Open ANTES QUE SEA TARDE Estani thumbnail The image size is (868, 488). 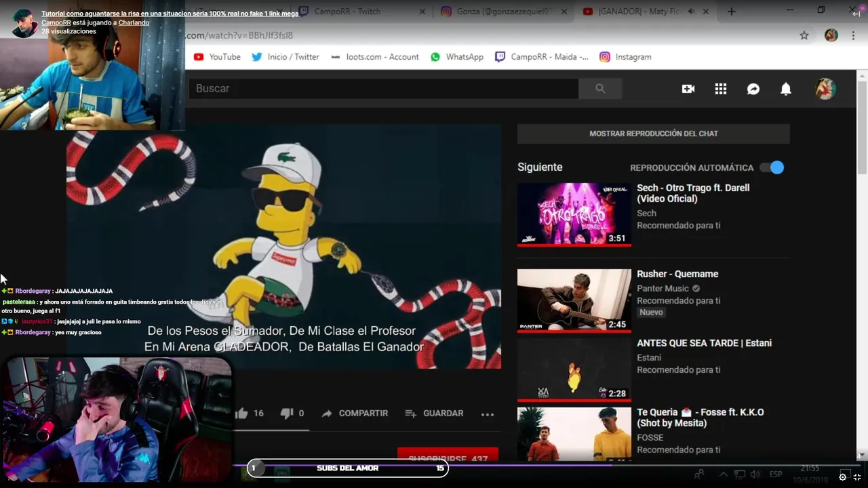(x=574, y=369)
